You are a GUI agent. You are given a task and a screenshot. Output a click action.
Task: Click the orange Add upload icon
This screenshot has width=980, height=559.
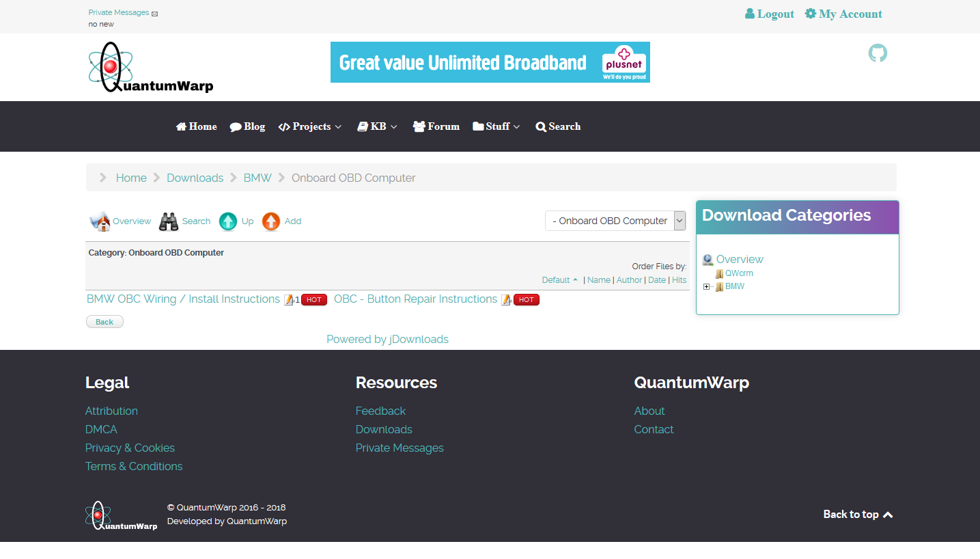271,221
